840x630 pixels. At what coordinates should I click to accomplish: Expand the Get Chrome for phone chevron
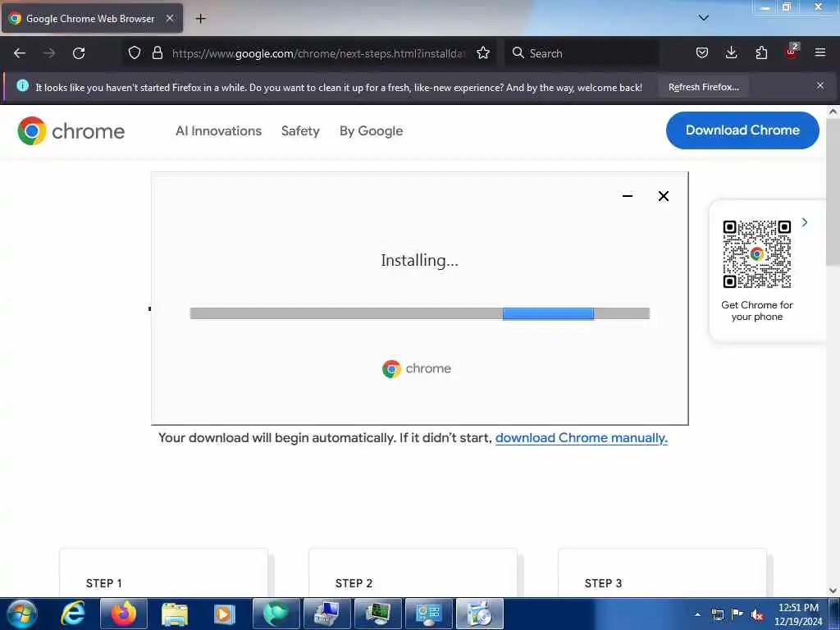coord(804,222)
